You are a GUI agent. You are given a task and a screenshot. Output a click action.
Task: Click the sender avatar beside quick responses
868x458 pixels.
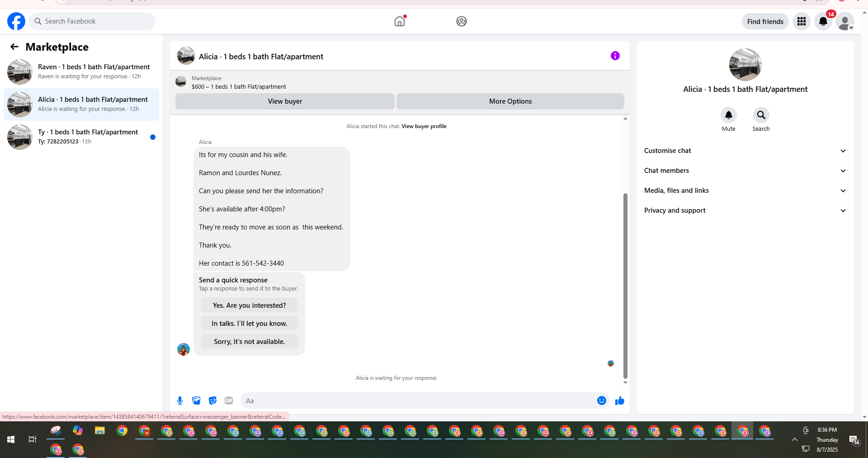click(183, 349)
